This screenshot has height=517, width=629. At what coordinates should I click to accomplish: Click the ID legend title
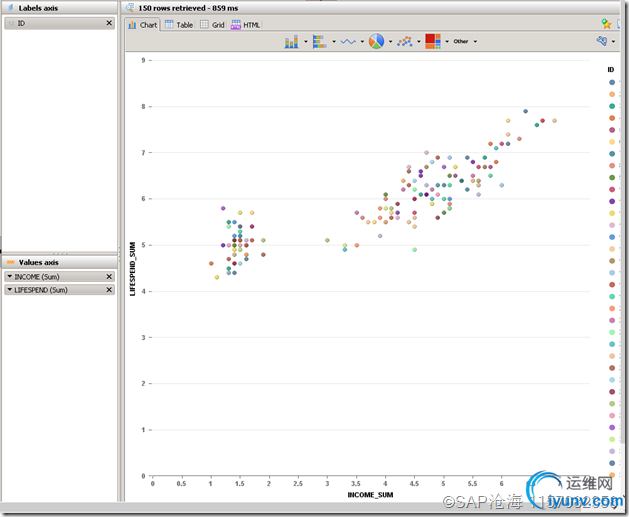611,70
